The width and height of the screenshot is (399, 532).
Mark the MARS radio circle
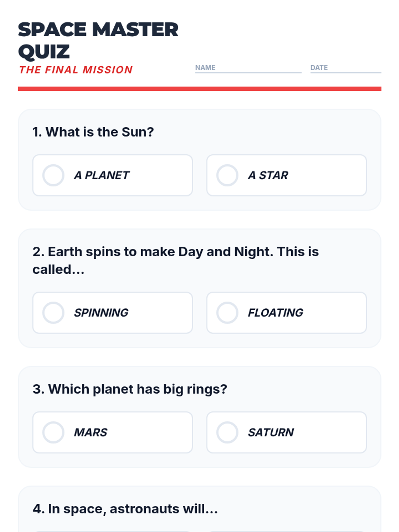53,432
